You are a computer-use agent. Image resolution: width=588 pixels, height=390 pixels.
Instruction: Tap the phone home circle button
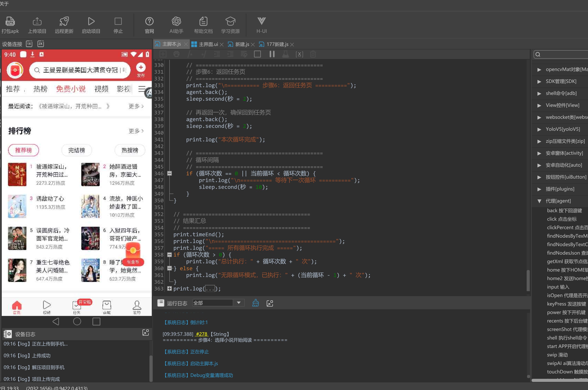tap(77, 321)
